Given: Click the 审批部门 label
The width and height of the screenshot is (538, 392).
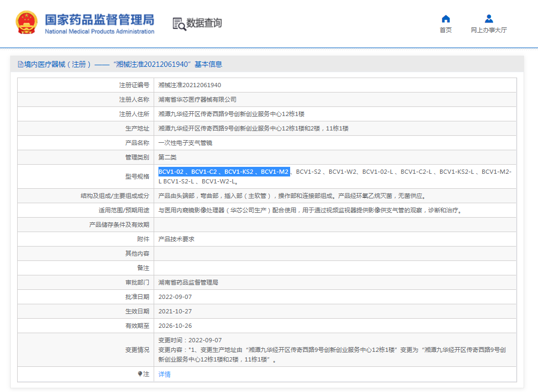Looking at the screenshot, I should click(137, 282).
